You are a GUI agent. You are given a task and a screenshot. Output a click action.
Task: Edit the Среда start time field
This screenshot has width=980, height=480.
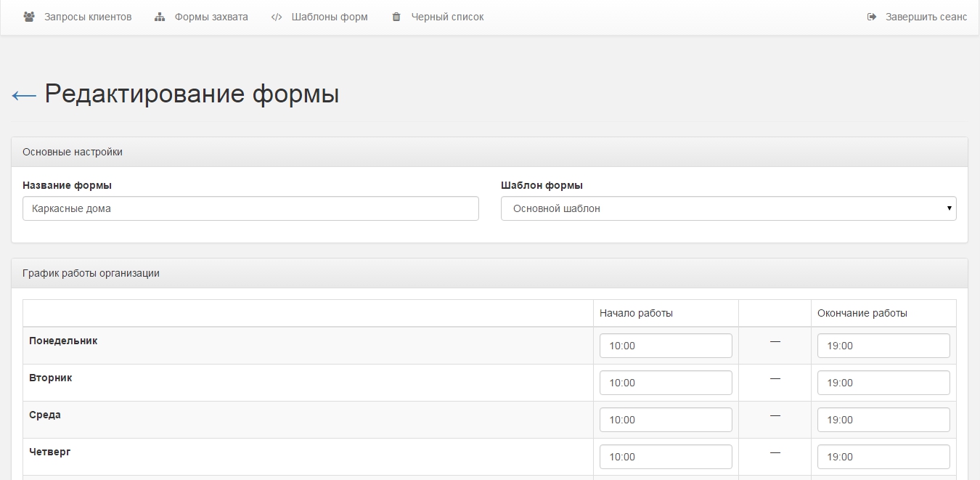click(x=666, y=420)
